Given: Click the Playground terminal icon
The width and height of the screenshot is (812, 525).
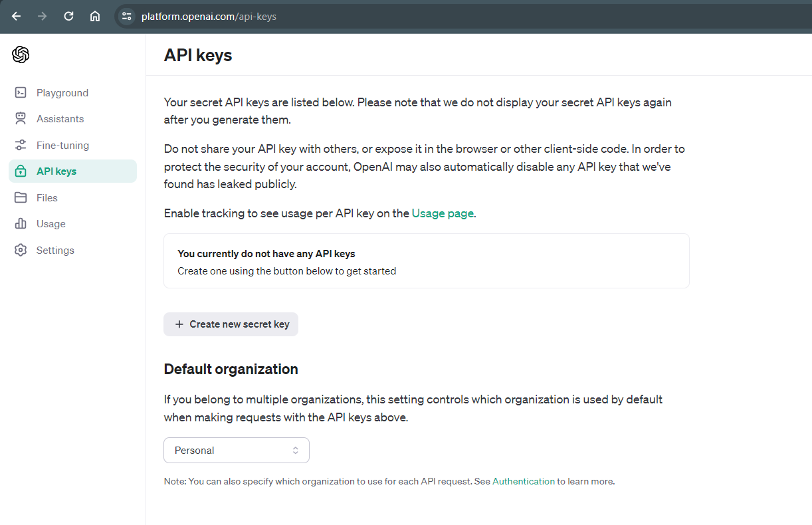Looking at the screenshot, I should click(x=21, y=93).
